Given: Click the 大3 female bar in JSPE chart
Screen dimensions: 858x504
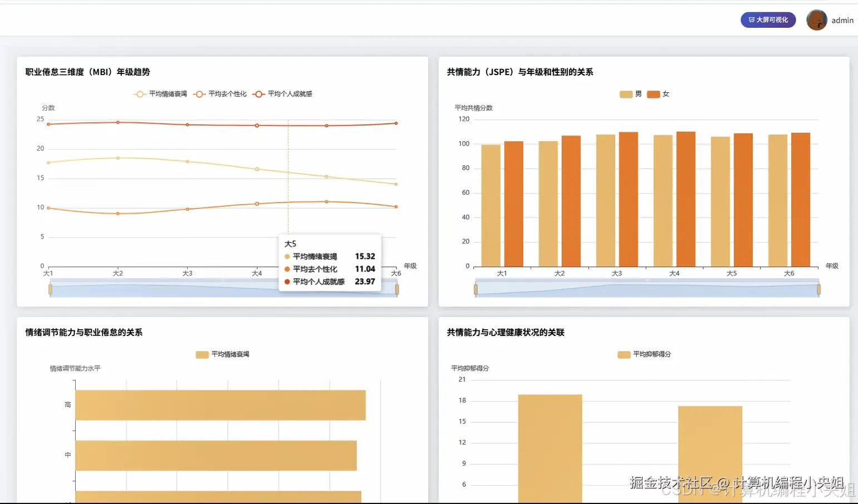Looking at the screenshot, I should pyautogui.click(x=629, y=199).
